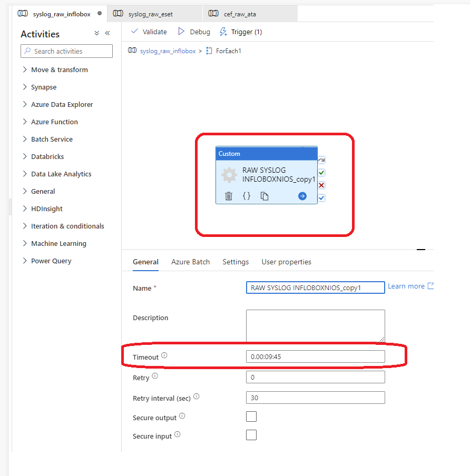Viewport: 470px width, 476px height.
Task: Click pipeline icon in breadcrumb
Action: [x=132, y=51]
